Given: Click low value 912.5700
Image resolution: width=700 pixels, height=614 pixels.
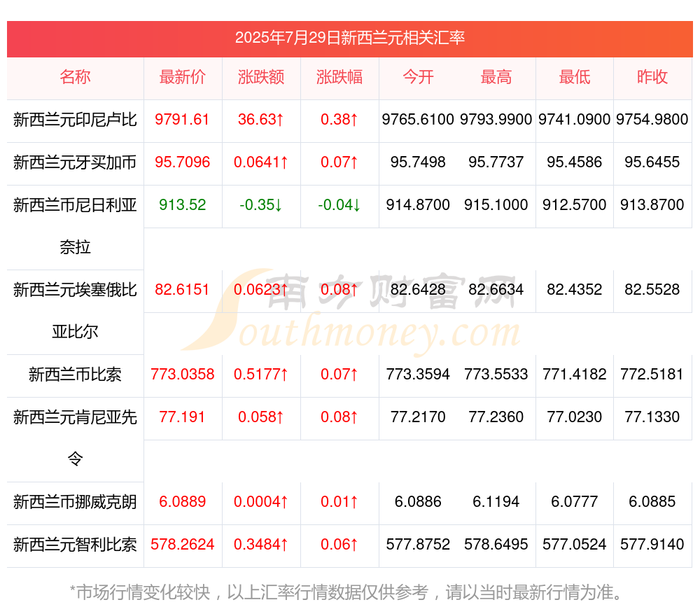Looking at the screenshot, I should click(x=575, y=205).
